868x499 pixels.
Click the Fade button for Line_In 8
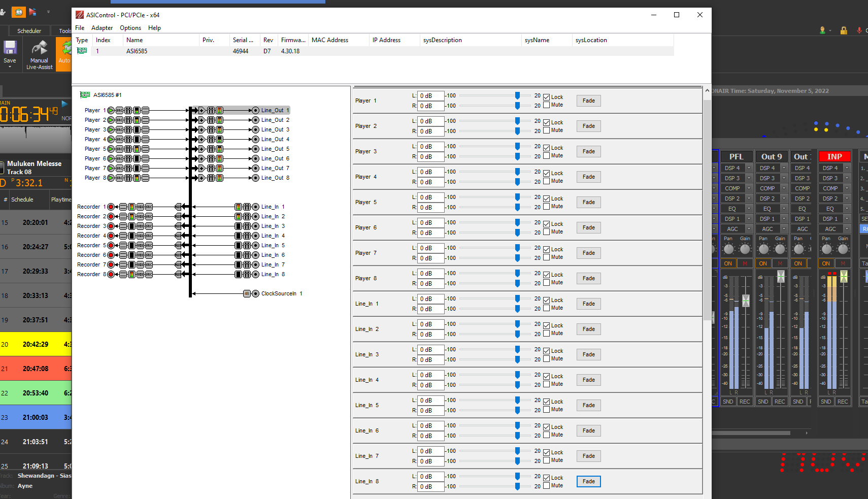pyautogui.click(x=588, y=481)
